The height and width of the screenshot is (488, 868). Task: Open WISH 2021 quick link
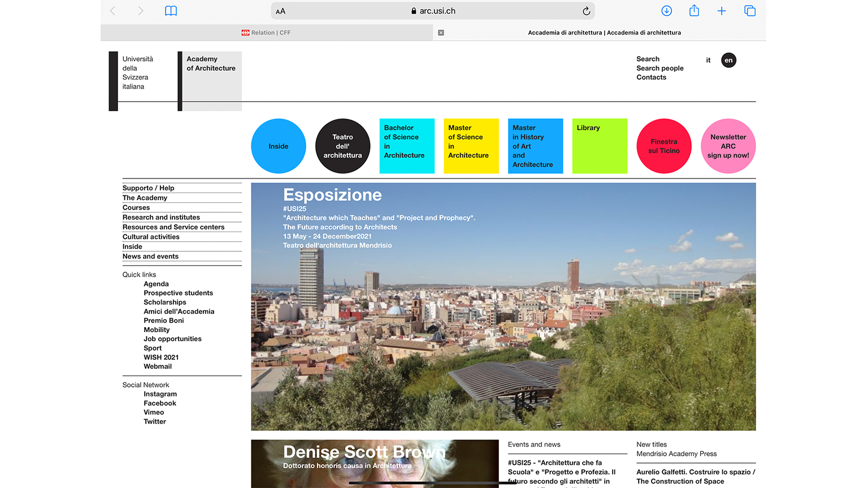tap(161, 357)
